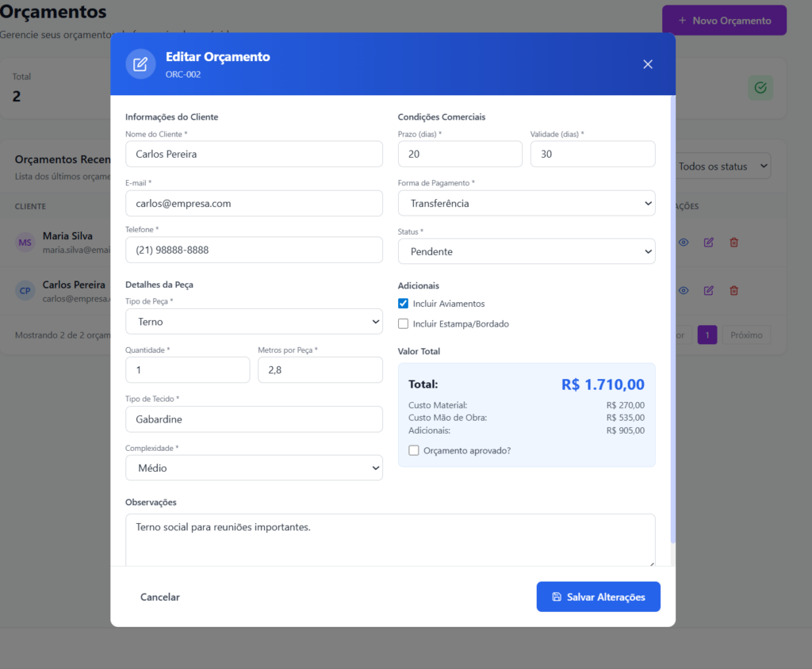
Task: Click edit icon in Carlos Pereira row
Action: (x=709, y=291)
